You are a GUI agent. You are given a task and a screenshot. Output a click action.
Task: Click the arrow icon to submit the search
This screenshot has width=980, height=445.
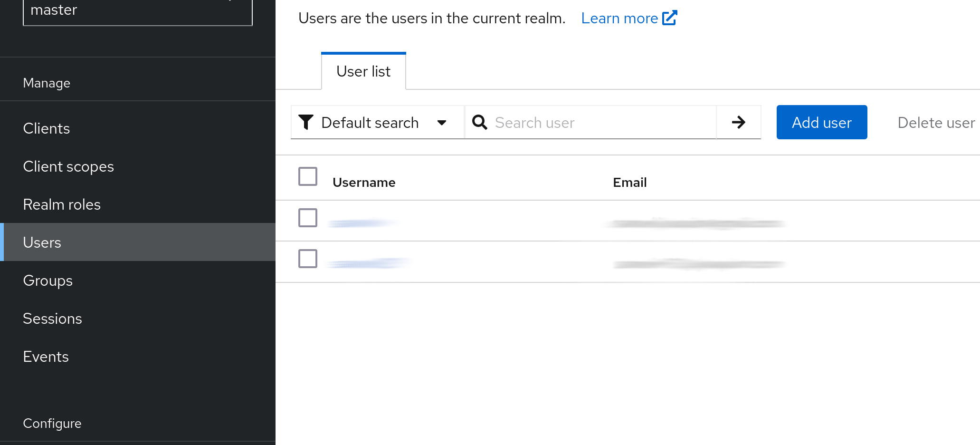click(x=738, y=122)
